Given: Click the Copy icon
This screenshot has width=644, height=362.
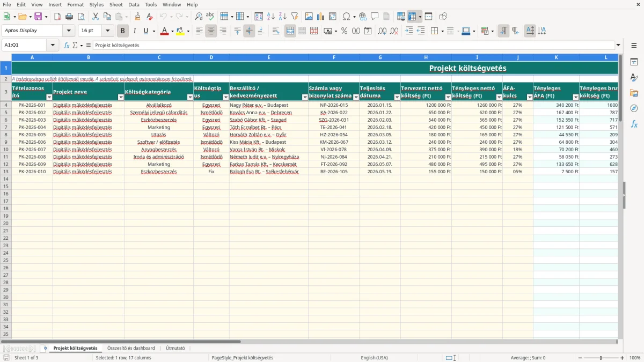Looking at the screenshot, I should tap(107, 17).
